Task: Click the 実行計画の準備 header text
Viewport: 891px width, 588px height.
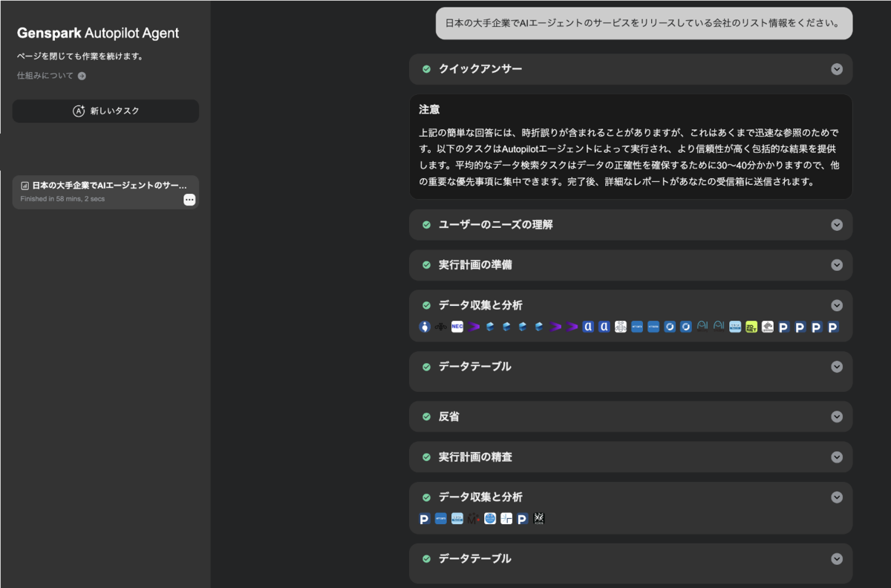Action: click(475, 265)
